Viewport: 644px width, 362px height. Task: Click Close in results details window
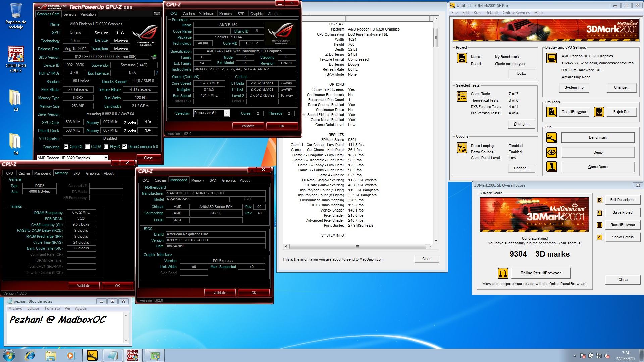427,259
